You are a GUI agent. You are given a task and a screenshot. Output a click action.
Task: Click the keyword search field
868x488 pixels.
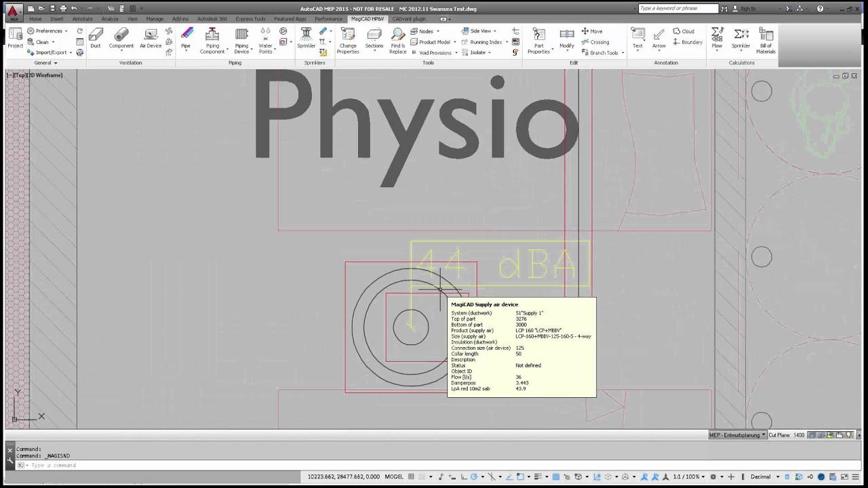678,9
